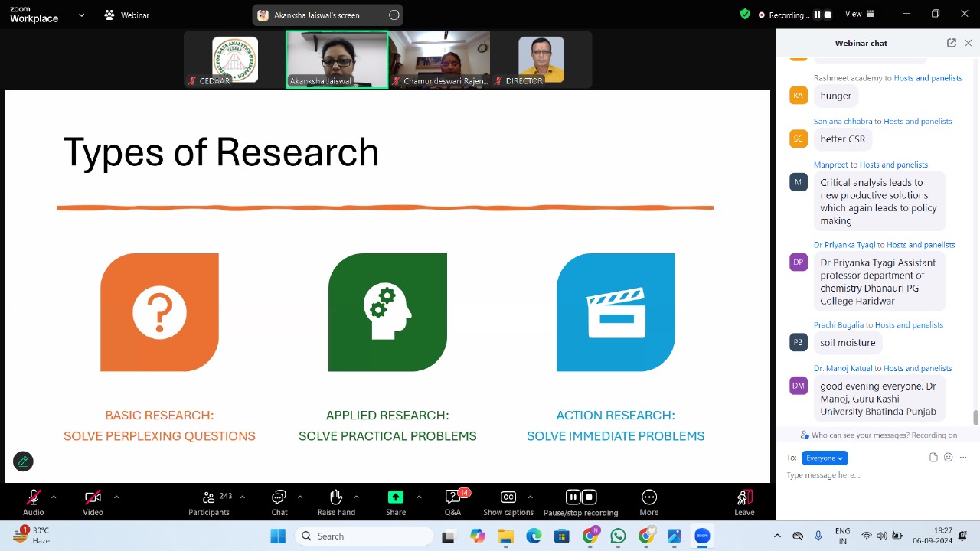Toggle Show captions

(x=508, y=497)
